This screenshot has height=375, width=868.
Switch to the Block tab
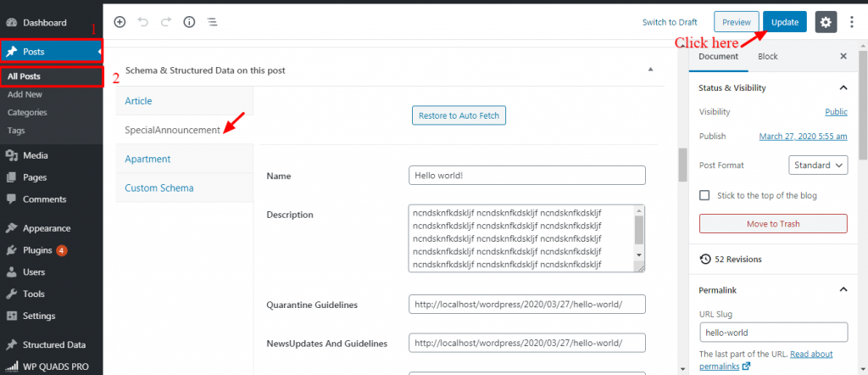point(768,57)
